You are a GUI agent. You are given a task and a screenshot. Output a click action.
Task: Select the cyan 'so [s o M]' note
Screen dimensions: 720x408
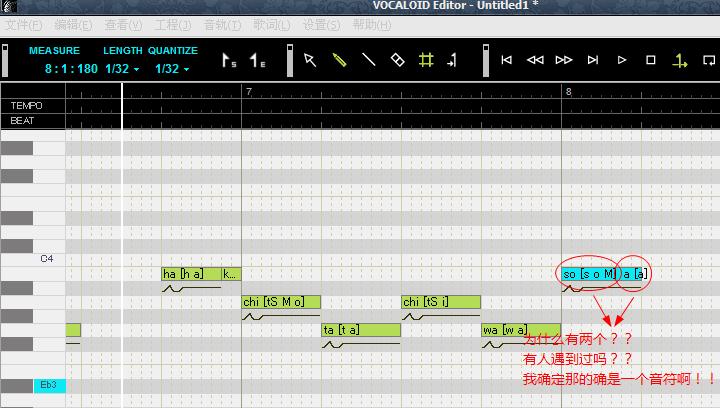589,274
